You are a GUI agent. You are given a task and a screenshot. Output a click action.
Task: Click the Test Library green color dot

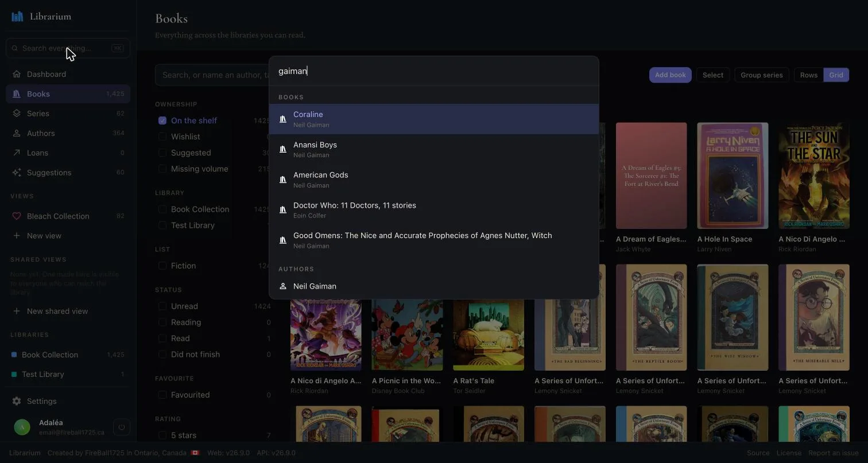point(14,374)
